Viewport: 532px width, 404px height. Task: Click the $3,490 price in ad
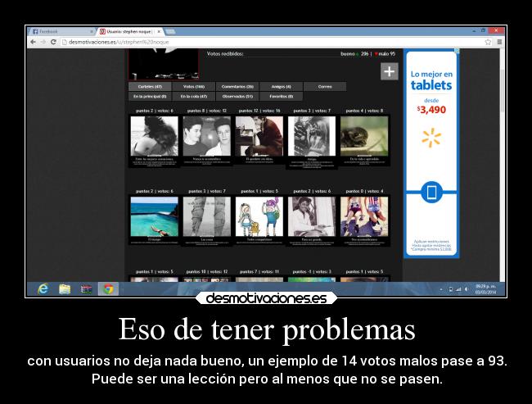[431, 110]
